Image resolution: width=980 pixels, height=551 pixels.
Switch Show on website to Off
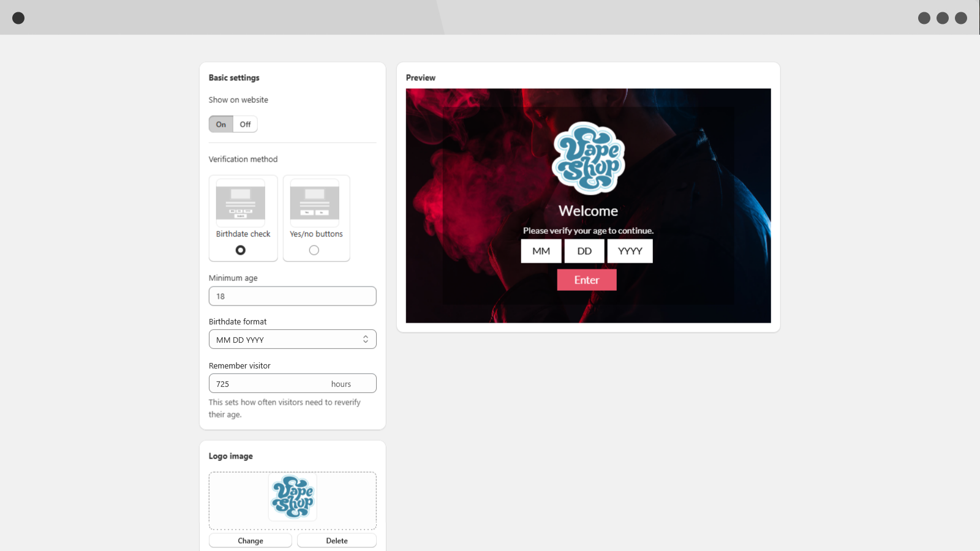click(245, 124)
